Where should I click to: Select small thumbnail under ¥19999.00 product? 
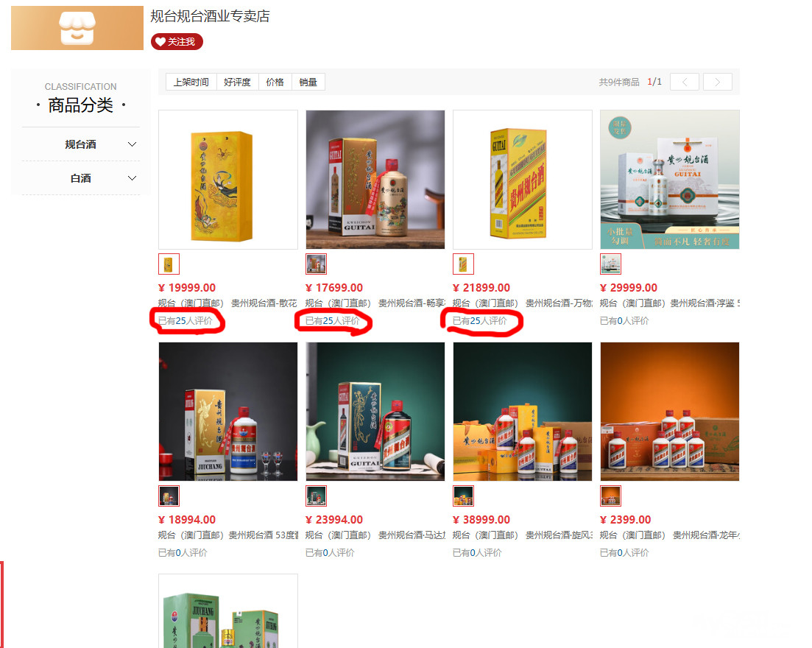tap(169, 264)
